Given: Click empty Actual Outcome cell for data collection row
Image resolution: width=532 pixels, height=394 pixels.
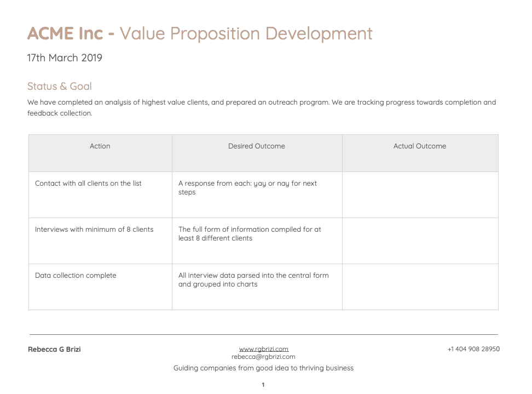Looking at the screenshot, I should (x=420, y=287).
